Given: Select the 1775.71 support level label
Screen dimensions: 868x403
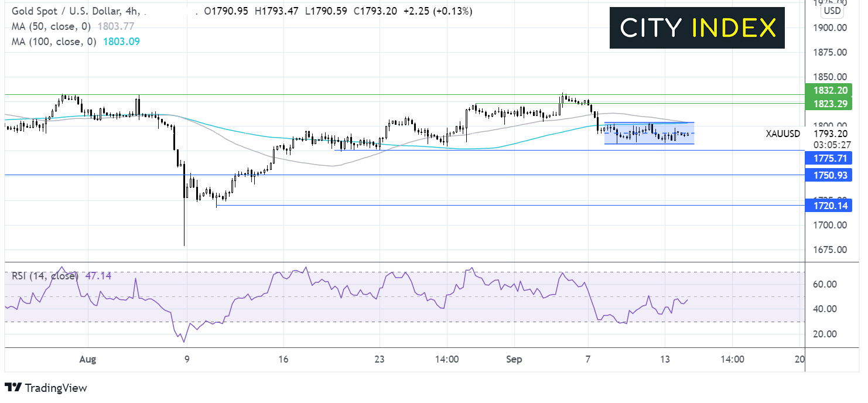Looking at the screenshot, I should (x=828, y=158).
